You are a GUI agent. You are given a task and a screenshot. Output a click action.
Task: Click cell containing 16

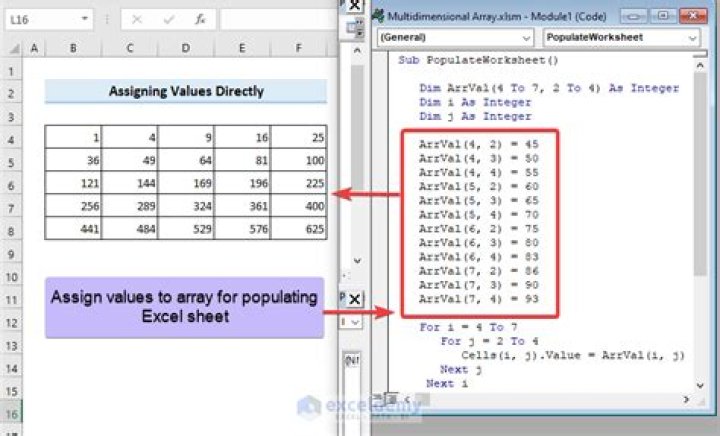click(x=243, y=137)
